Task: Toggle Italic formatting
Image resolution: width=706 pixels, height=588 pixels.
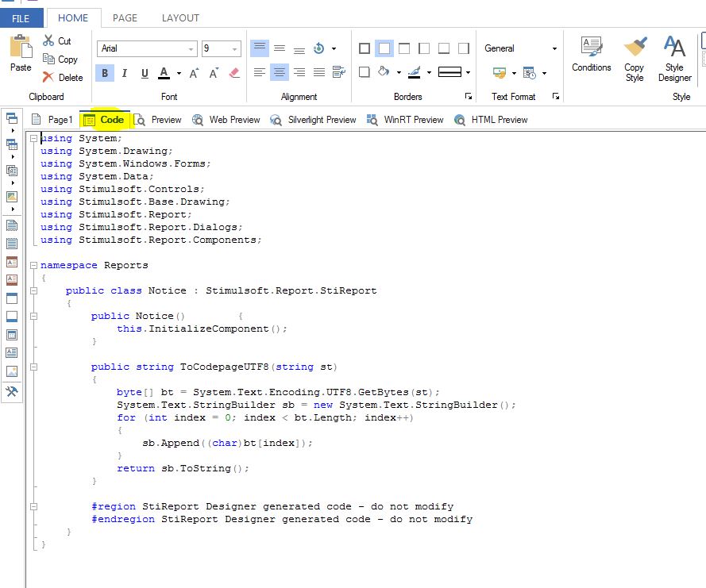Action: coord(125,73)
